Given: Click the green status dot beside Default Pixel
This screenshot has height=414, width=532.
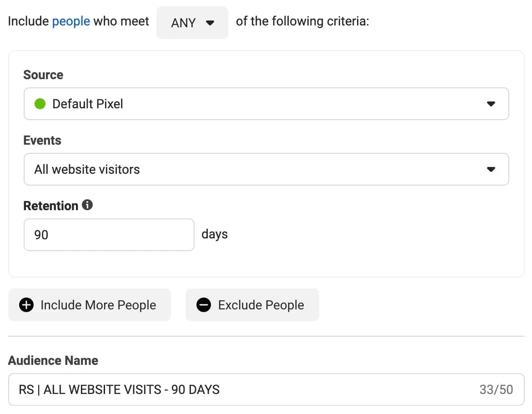Looking at the screenshot, I should [x=40, y=104].
